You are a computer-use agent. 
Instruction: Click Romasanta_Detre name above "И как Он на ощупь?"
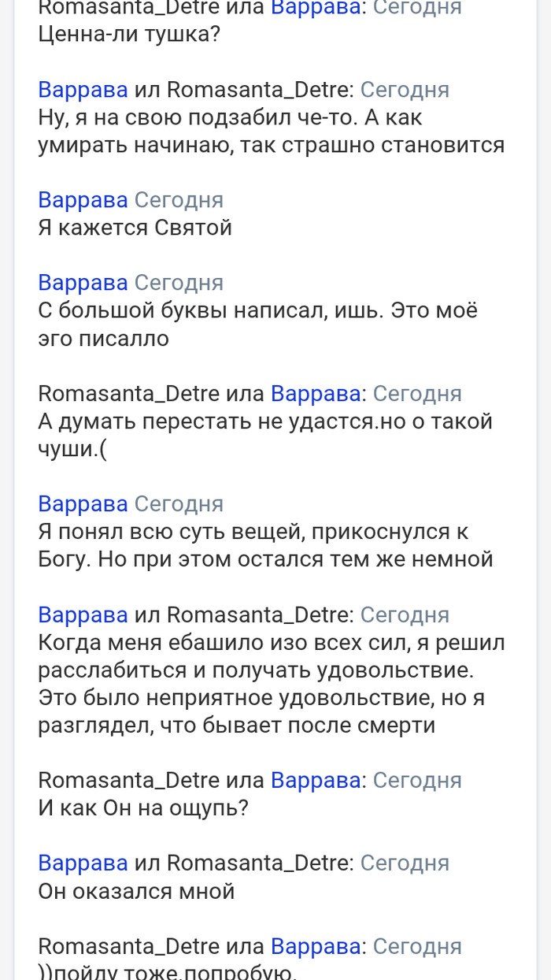tap(128, 780)
